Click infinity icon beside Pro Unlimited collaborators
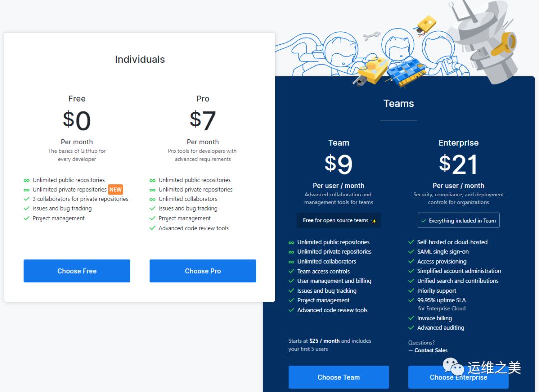This screenshot has height=392, width=539. tap(152, 199)
